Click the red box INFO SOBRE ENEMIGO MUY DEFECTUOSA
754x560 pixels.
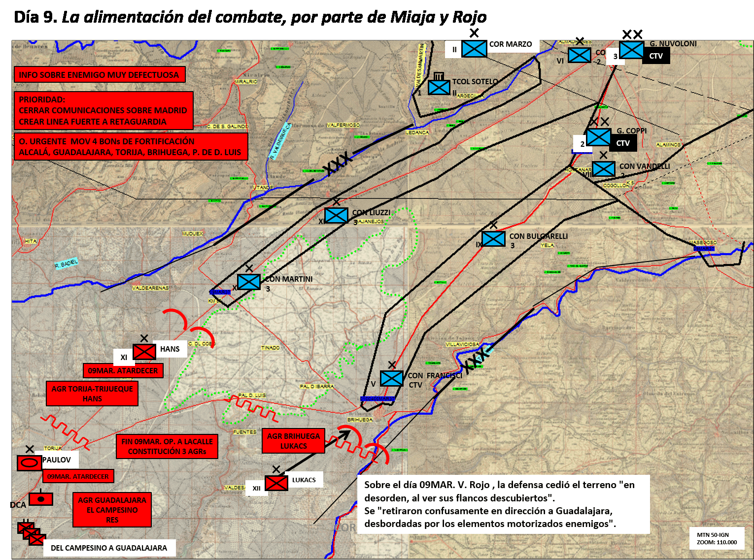click(x=100, y=74)
